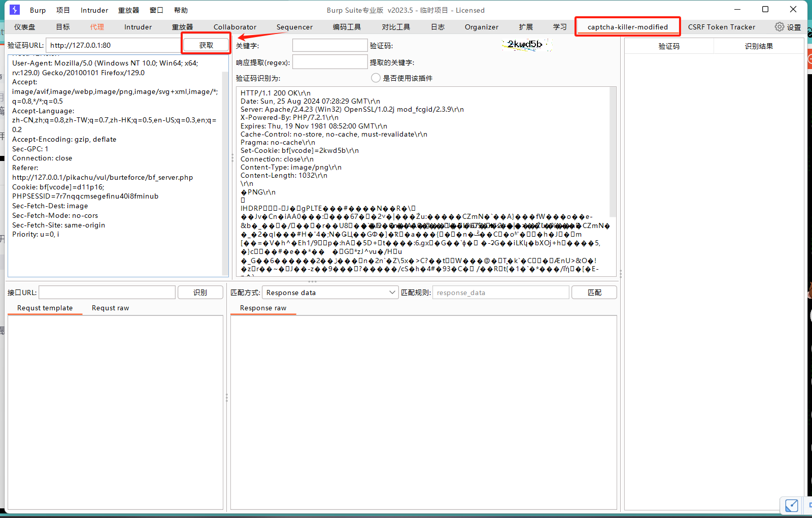Click the Referer header line
The width and height of the screenshot is (812, 518).
tap(103, 173)
